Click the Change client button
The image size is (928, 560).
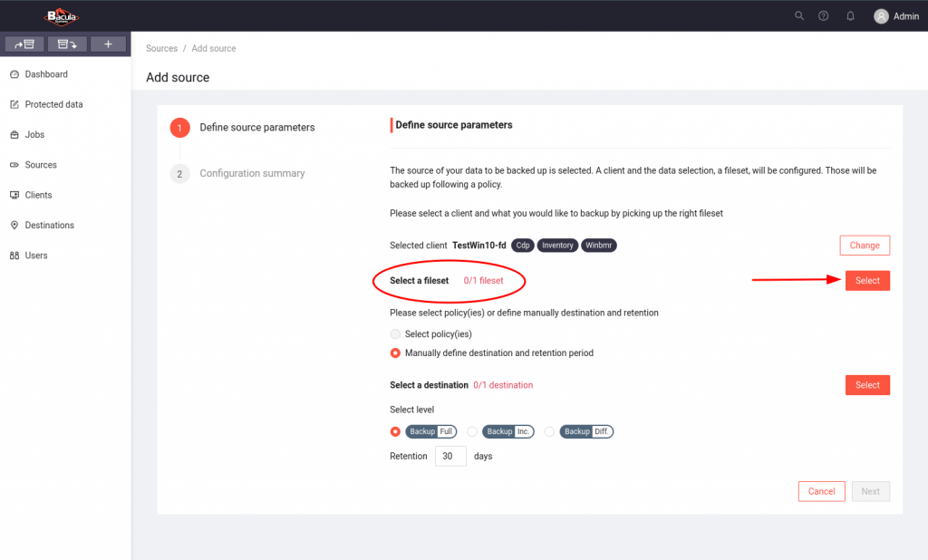pos(865,246)
